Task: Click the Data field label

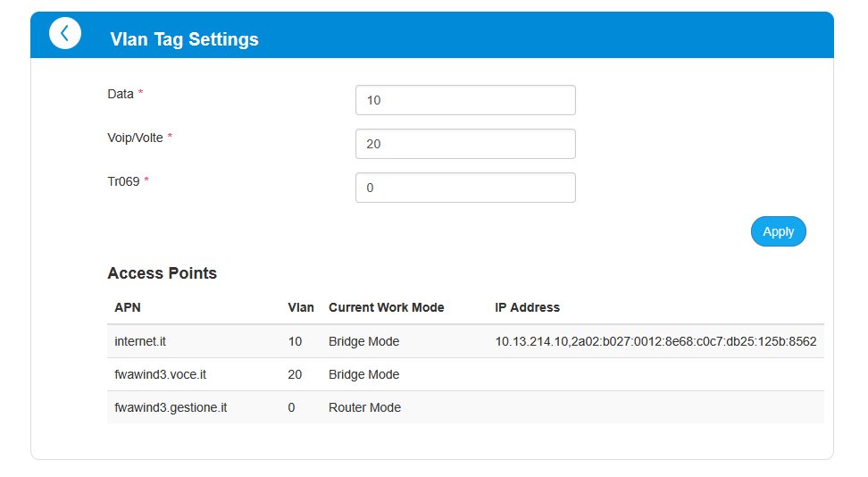Action: pos(121,94)
